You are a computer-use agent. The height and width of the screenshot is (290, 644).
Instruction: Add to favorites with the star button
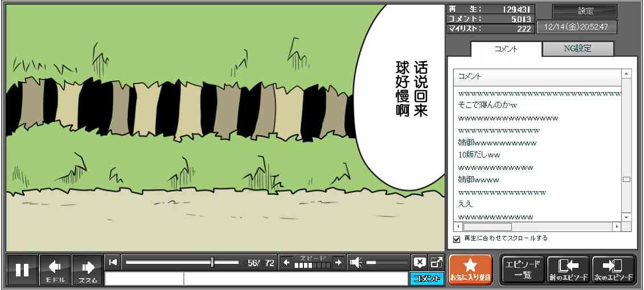point(470,270)
